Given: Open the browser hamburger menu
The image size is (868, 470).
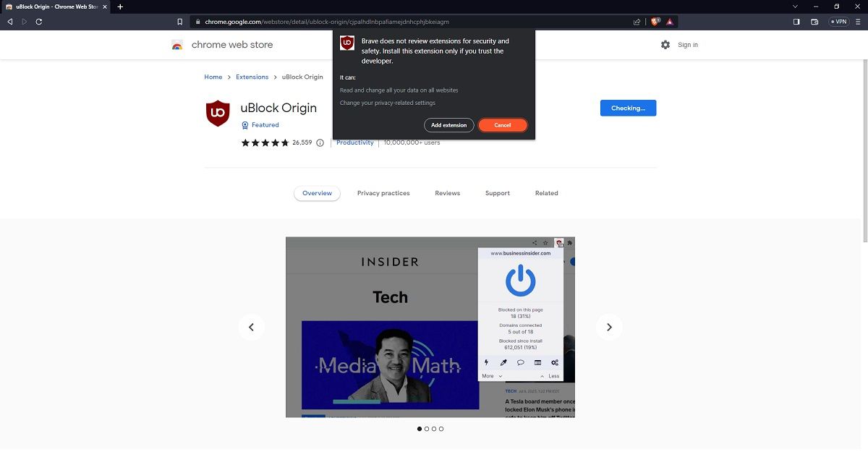Looking at the screenshot, I should point(858,22).
